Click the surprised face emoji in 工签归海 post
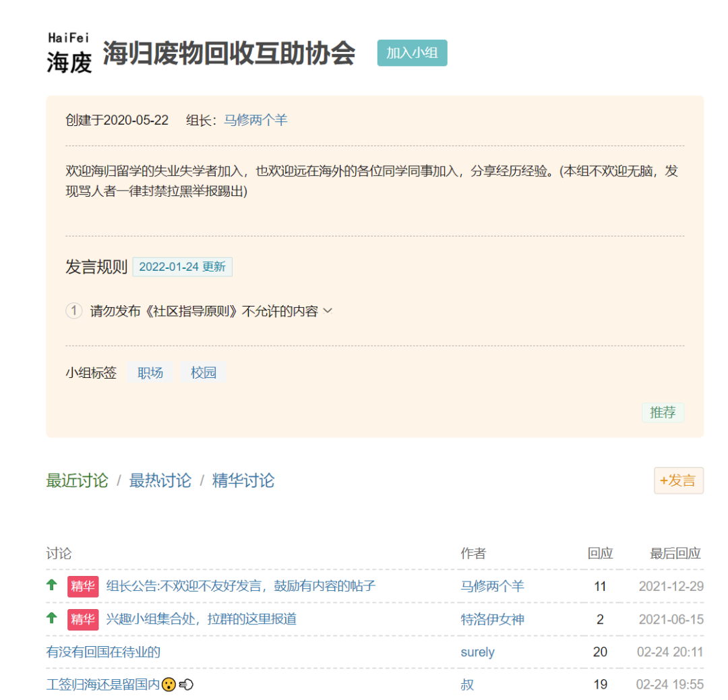Viewport: 728px width, 700px height. point(169,685)
